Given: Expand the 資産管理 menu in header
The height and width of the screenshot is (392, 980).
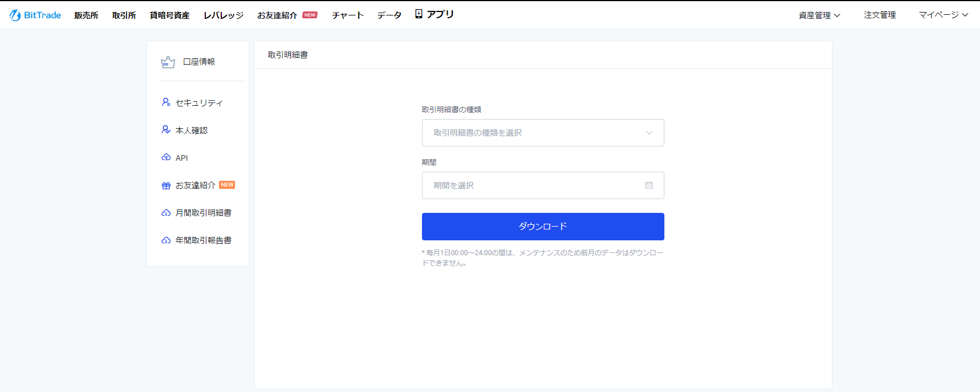Looking at the screenshot, I should click(819, 15).
